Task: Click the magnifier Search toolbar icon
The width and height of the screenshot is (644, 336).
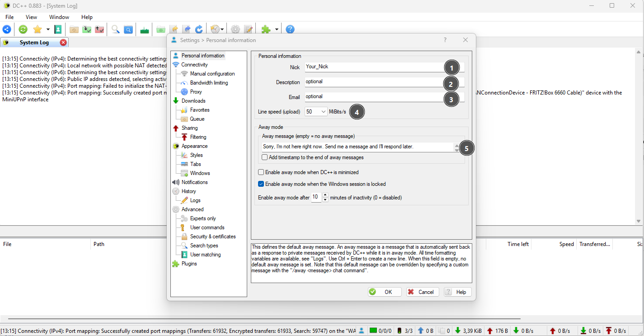Action: [116, 29]
